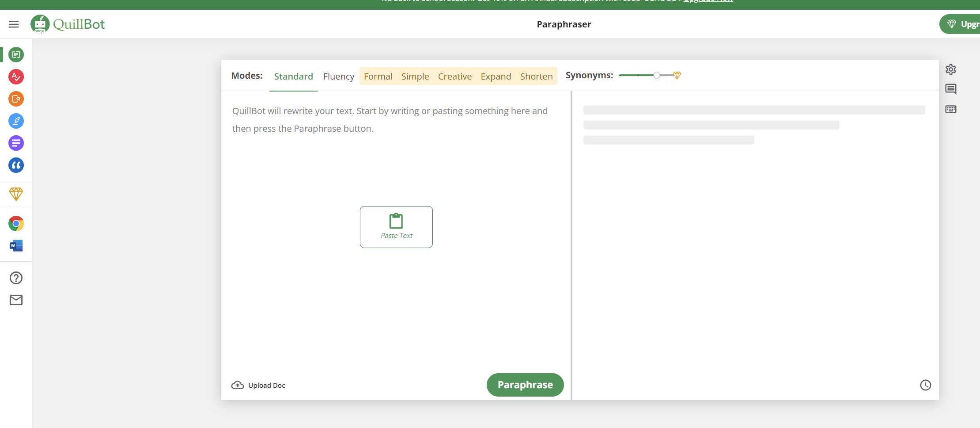Open the feedback comment icon
The image size is (980, 428).
pos(951,89)
